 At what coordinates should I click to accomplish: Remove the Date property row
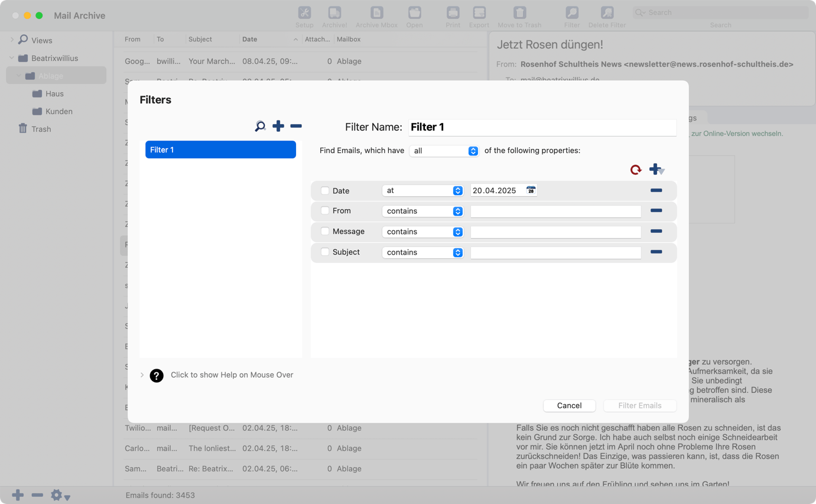656,190
